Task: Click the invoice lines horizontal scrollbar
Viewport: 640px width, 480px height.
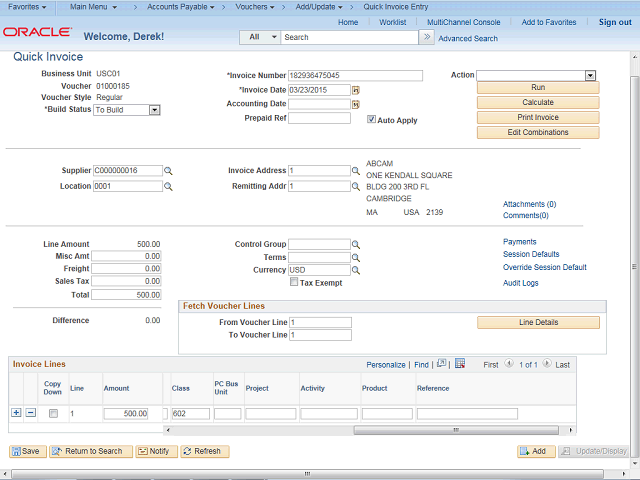Action: 300,431
